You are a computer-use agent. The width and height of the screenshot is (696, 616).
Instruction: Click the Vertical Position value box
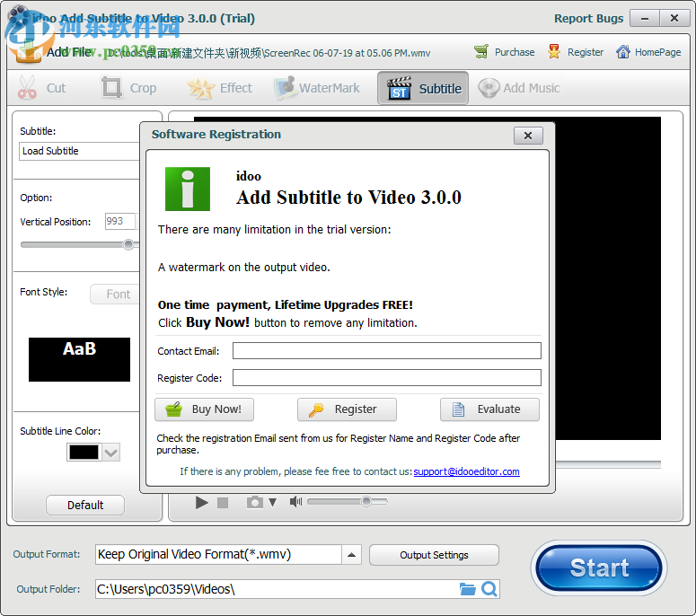point(119,221)
